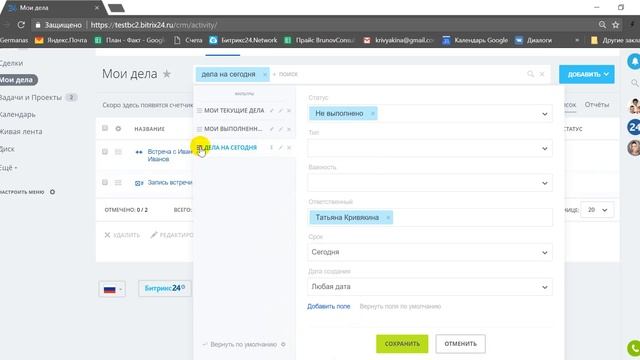Expand Ещё in the left menu
The height and width of the screenshot is (360, 640).
8,168
